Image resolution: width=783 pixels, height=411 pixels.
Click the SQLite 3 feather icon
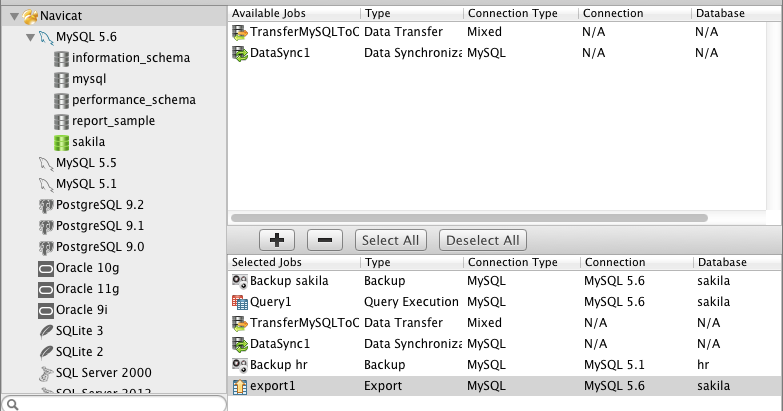(46, 331)
